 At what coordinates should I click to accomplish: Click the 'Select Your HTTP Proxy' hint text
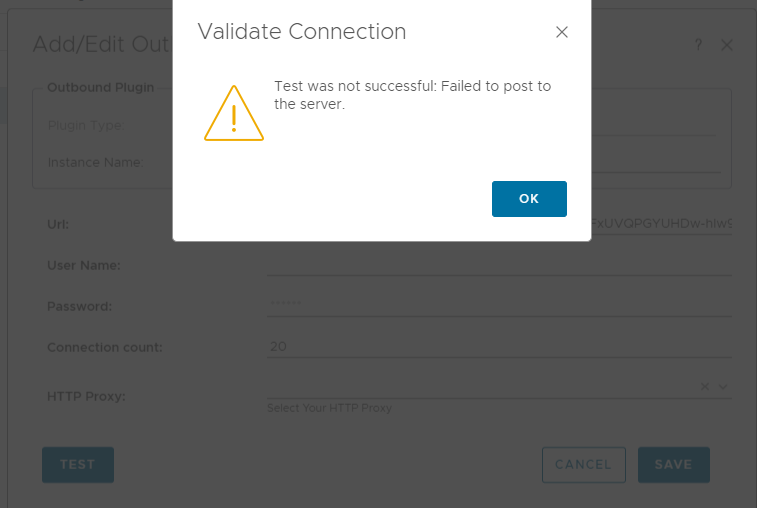pos(329,408)
